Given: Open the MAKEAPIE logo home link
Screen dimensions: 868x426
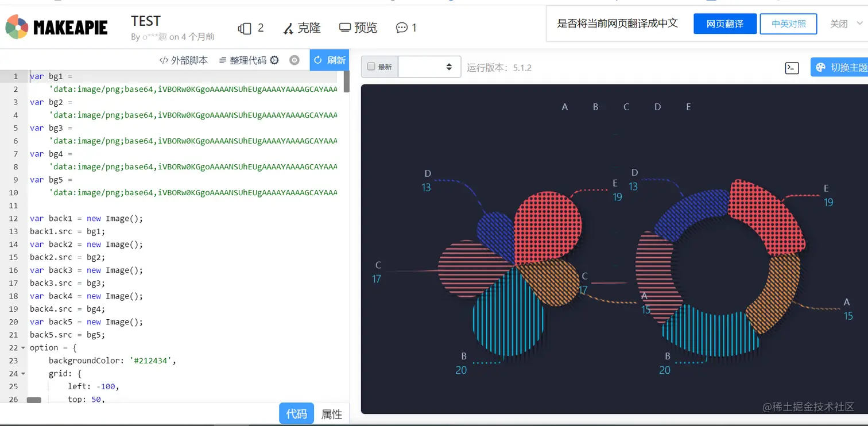Looking at the screenshot, I should tap(56, 27).
